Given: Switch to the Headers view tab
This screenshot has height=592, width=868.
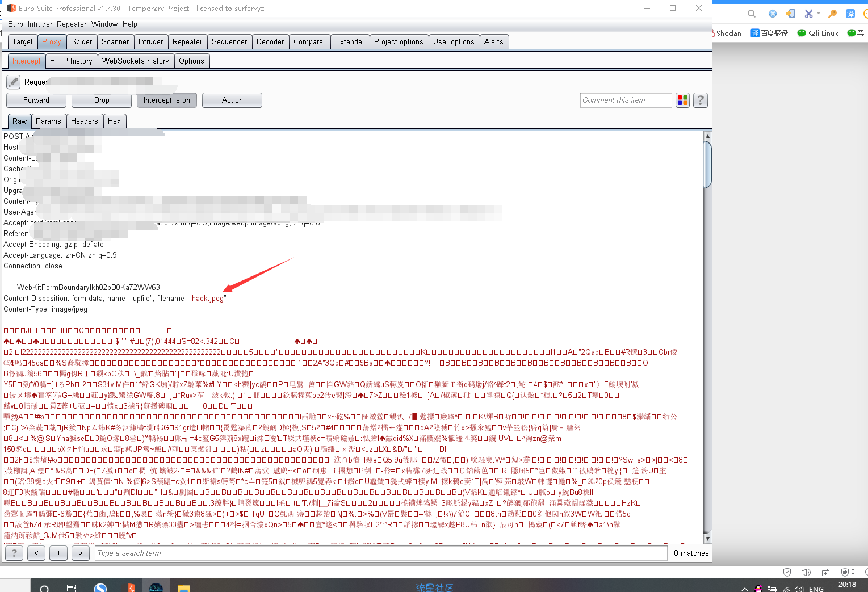Looking at the screenshot, I should tap(85, 121).
